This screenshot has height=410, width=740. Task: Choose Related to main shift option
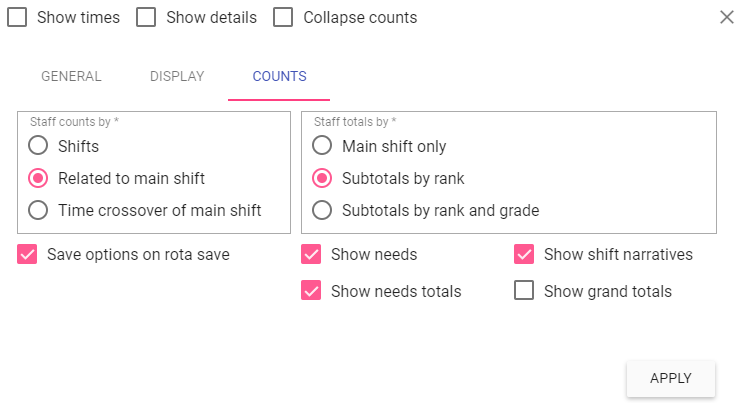point(38,178)
